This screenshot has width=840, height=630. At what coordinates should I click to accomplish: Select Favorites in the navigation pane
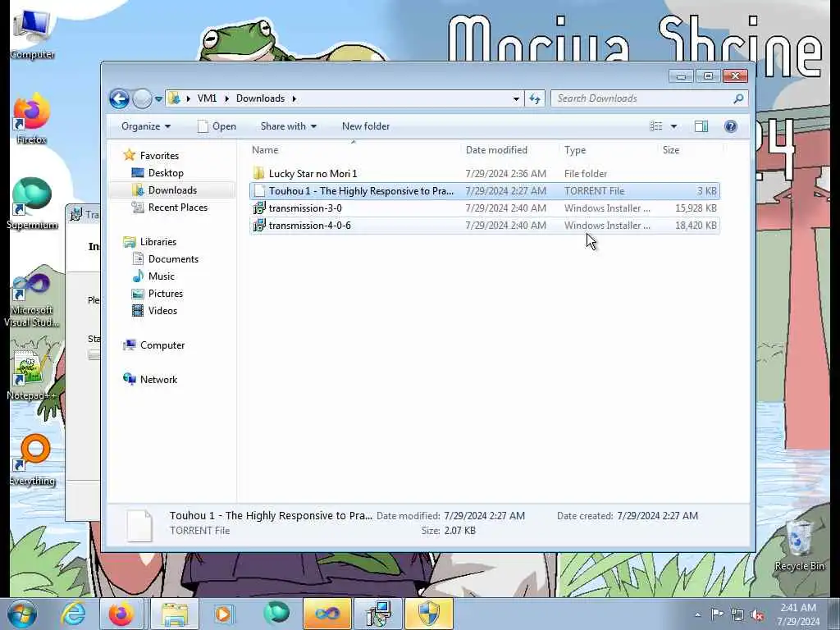(159, 155)
